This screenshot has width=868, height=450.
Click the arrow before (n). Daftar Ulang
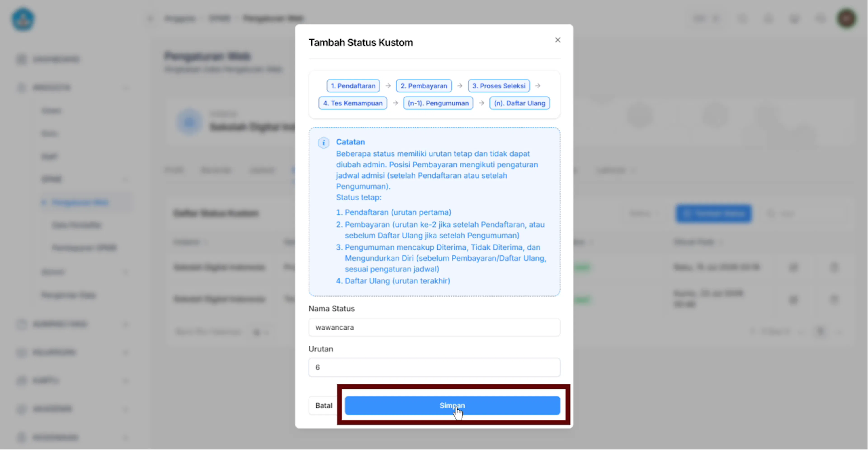(x=481, y=103)
